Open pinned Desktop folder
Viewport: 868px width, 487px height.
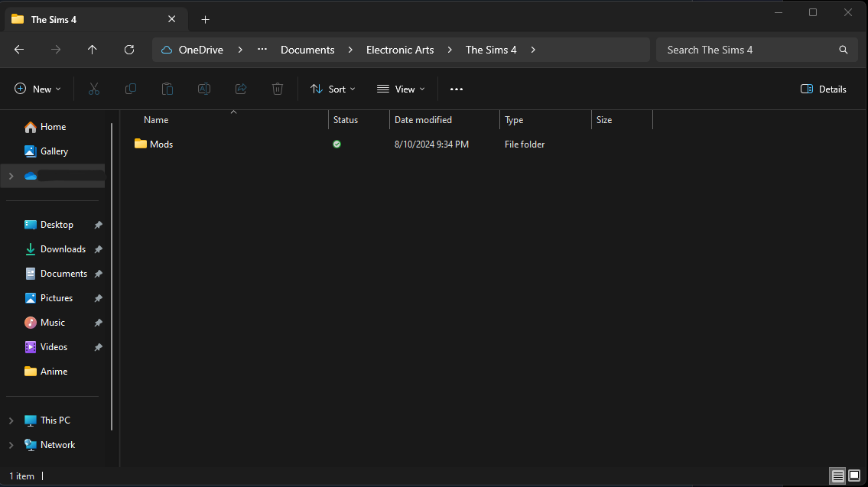[x=49, y=225]
